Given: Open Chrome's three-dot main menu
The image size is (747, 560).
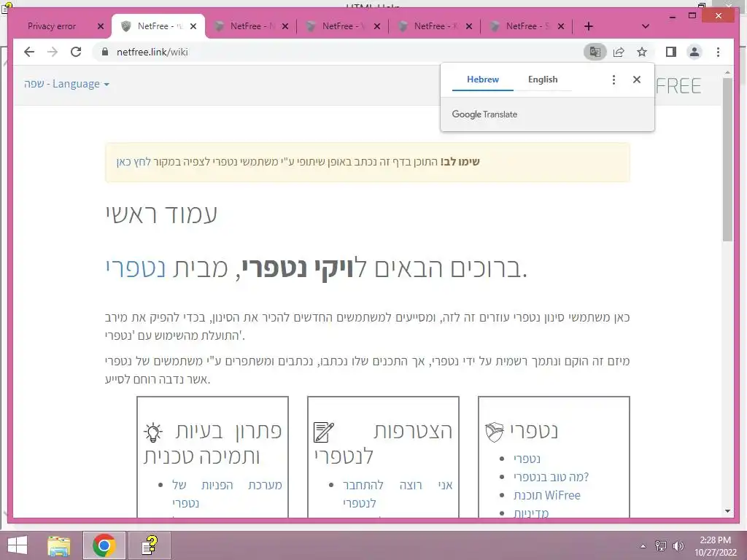Looking at the screenshot, I should coord(718,52).
